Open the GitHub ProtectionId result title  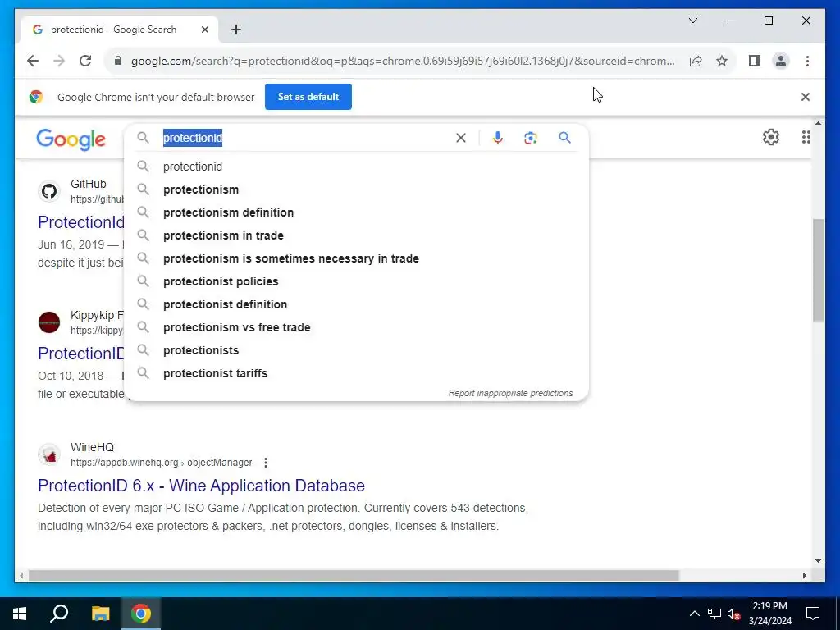(81, 221)
